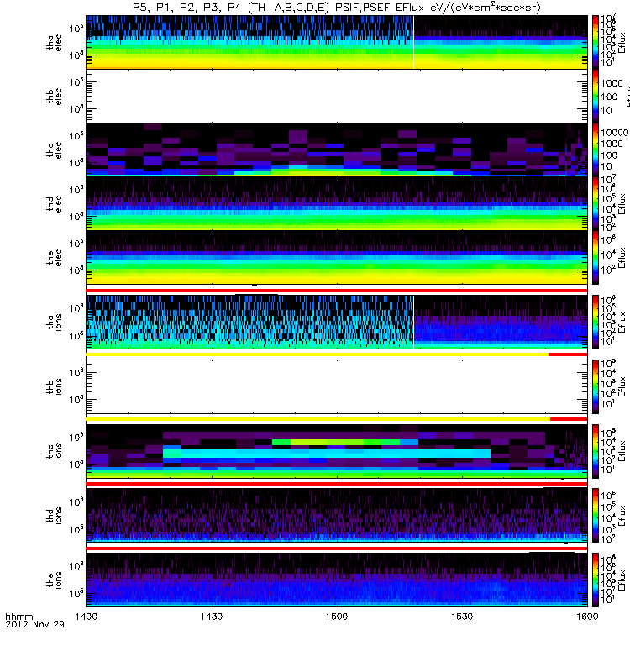The width and height of the screenshot is (630, 672).
Task: Click the 1500 time axis label
Action: click(x=337, y=617)
